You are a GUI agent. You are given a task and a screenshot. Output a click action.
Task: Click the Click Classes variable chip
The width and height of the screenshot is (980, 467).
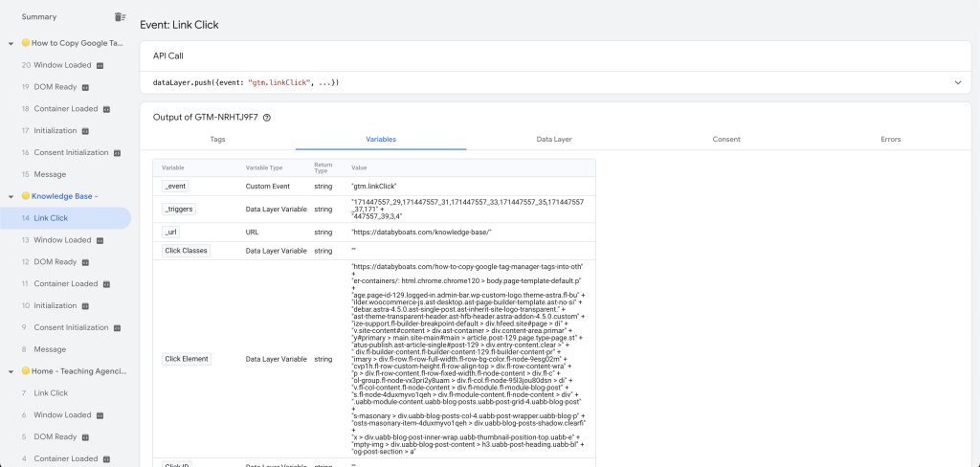(x=186, y=251)
